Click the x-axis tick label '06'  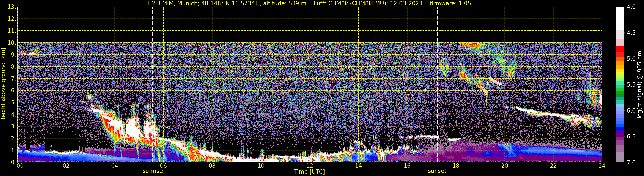click(163, 166)
